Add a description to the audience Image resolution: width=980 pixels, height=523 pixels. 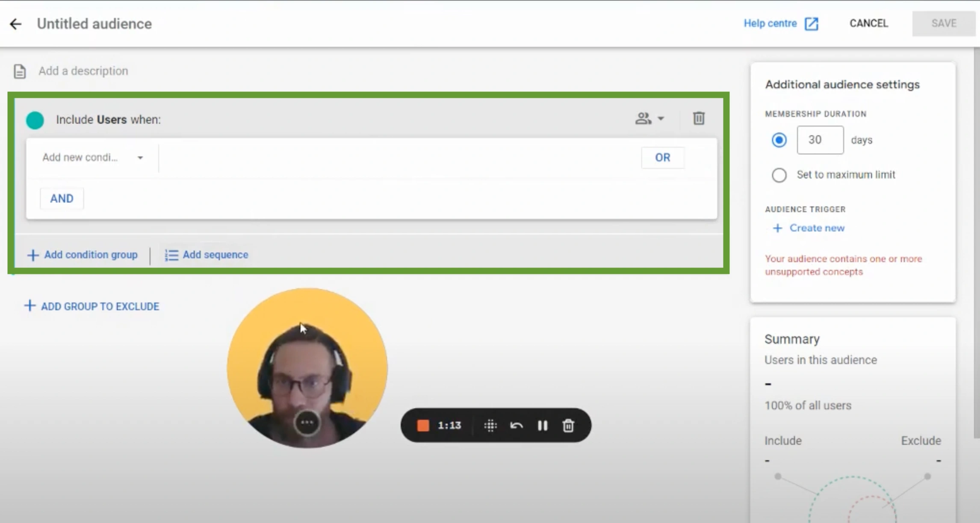[83, 71]
